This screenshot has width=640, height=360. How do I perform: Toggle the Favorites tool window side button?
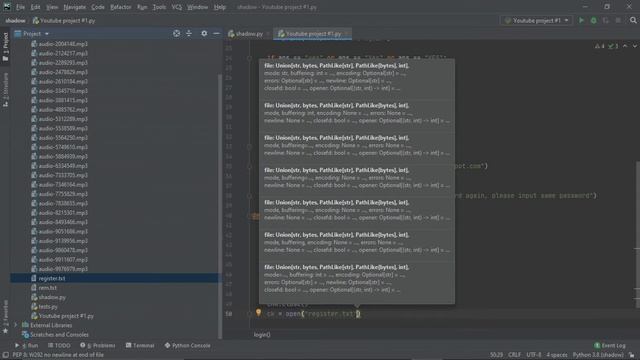click(x=5, y=316)
